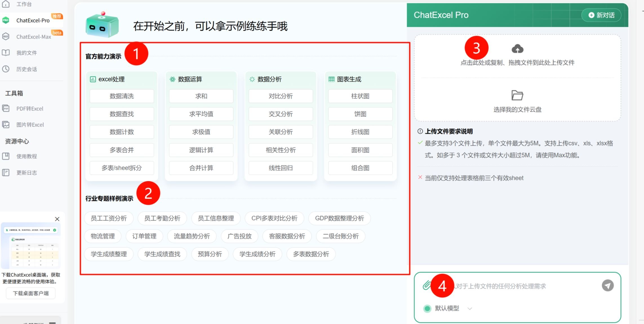Open the 更新日志 changelog icon
Viewport: 644px width, 324px height.
click(6, 172)
